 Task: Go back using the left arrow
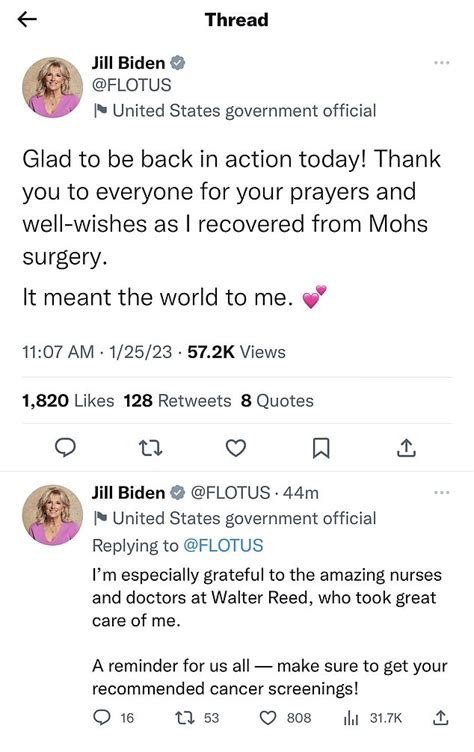coord(27,19)
